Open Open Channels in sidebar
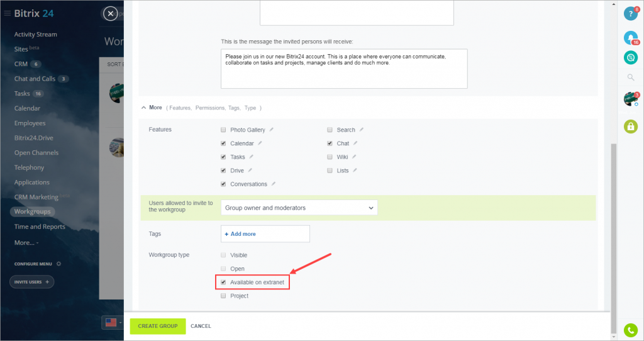Image resolution: width=644 pixels, height=341 pixels. tap(36, 153)
